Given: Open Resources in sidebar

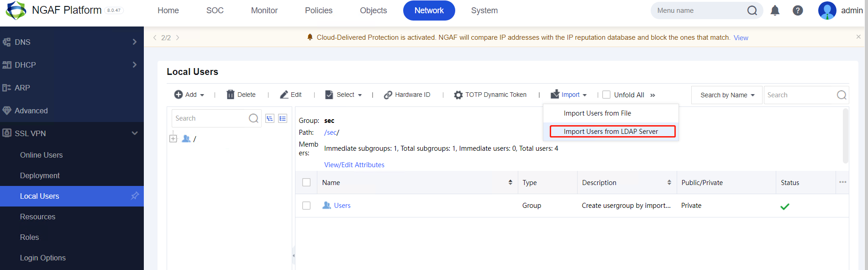Looking at the screenshot, I should 37,217.
